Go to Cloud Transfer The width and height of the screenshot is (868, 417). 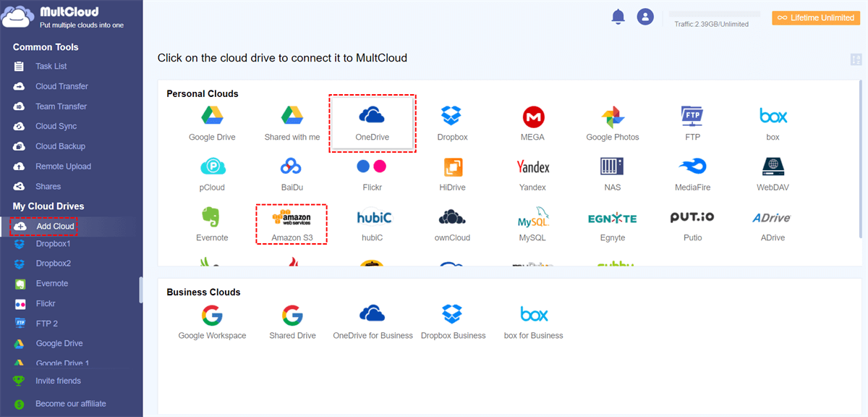coord(61,86)
